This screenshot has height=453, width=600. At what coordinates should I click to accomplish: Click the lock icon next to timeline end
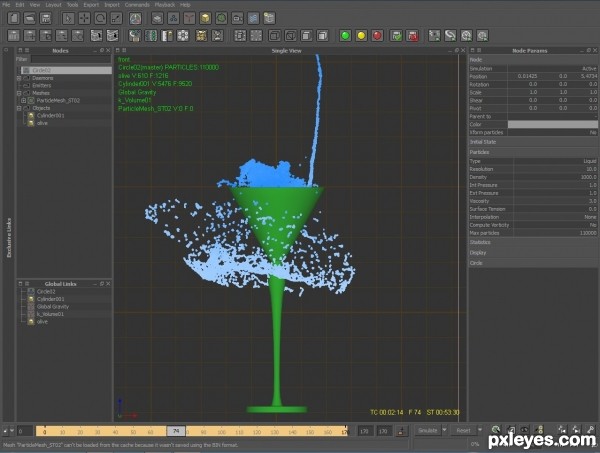click(x=401, y=431)
